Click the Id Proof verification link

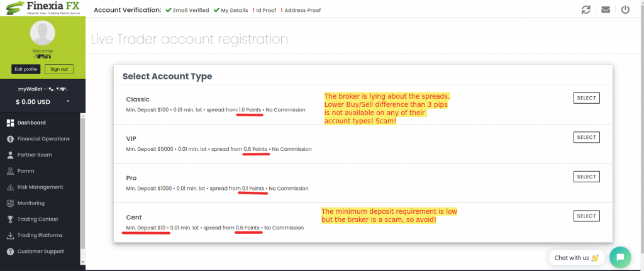click(265, 10)
